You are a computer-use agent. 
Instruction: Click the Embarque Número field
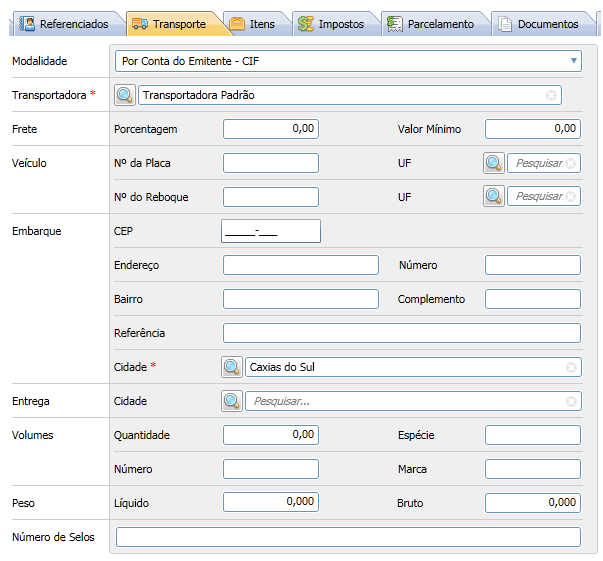coord(533,265)
